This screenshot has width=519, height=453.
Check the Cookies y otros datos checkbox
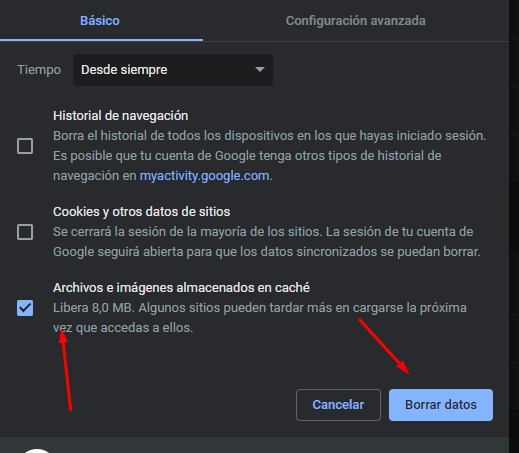point(25,232)
